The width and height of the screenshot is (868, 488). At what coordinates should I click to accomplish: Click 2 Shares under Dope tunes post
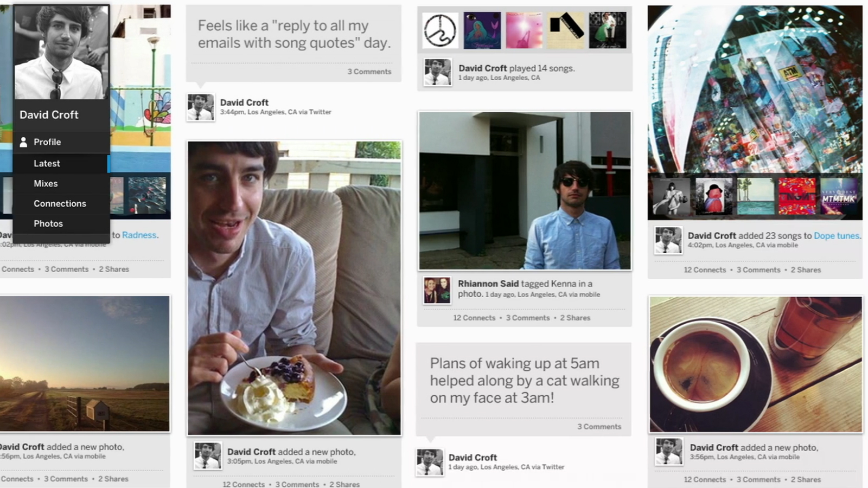click(806, 270)
